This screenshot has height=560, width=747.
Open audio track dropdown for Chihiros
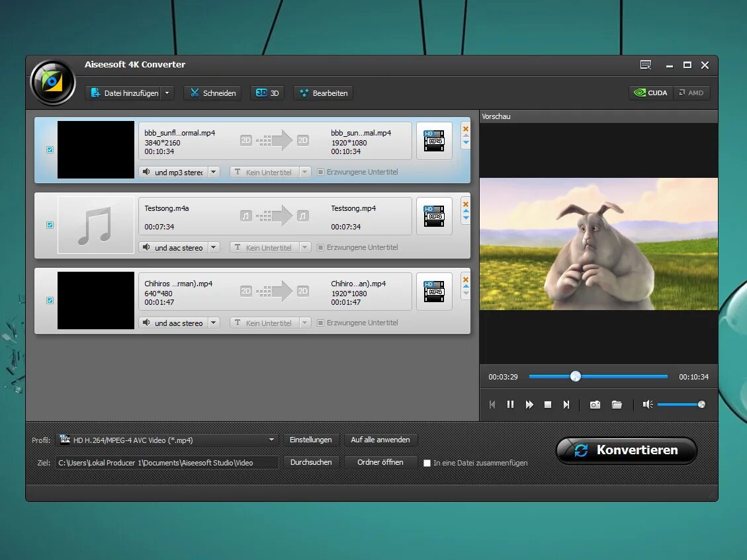pos(214,323)
